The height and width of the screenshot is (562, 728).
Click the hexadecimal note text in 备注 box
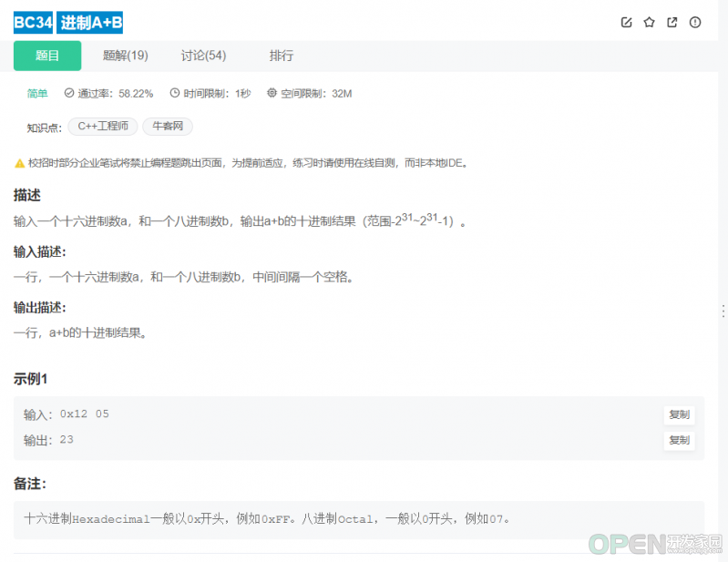267,519
